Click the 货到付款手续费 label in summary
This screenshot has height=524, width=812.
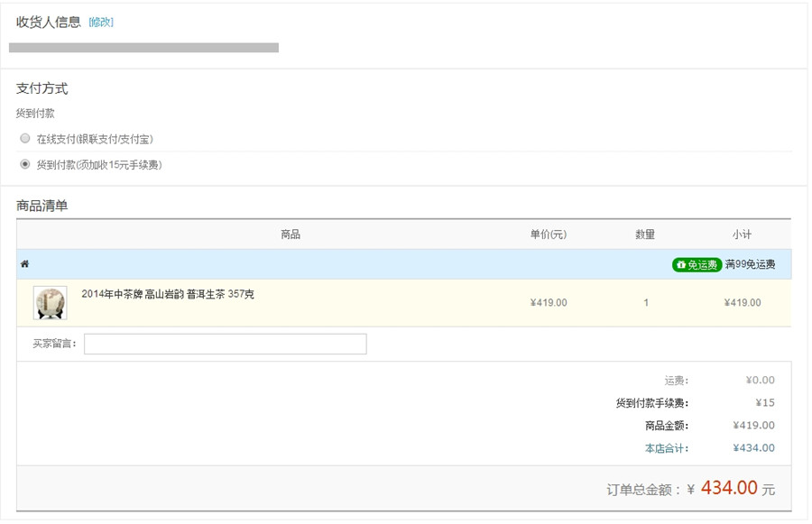651,403
